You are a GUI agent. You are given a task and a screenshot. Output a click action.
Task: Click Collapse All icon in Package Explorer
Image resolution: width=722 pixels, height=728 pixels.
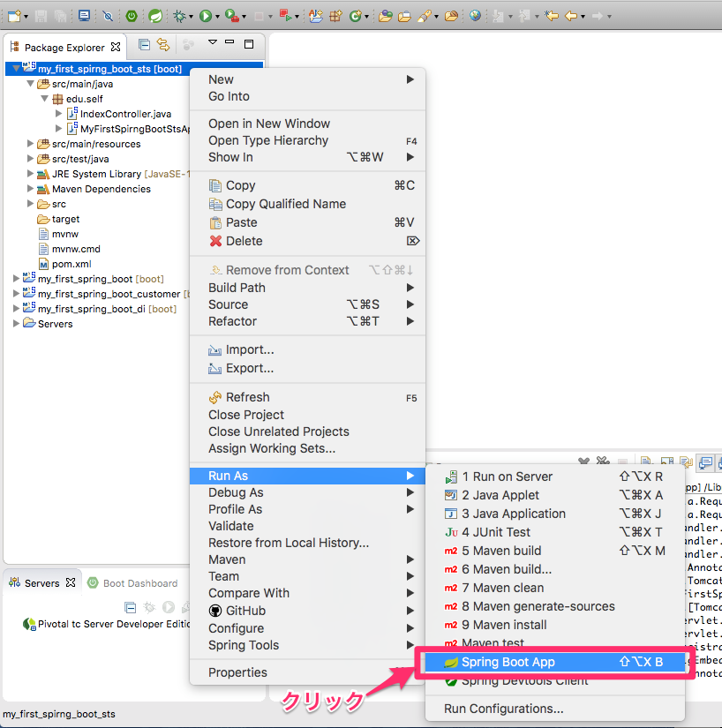pyautogui.click(x=145, y=45)
